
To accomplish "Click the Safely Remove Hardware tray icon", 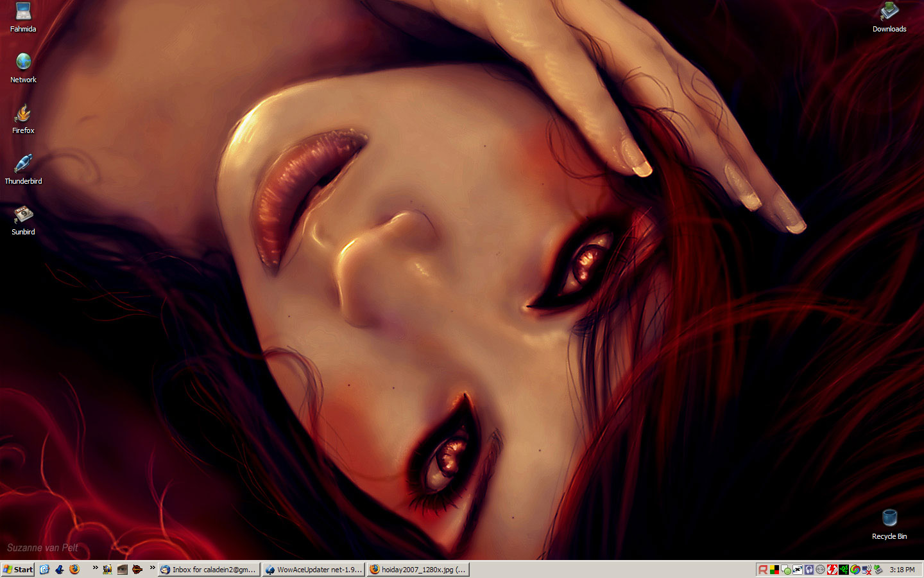I will [878, 570].
